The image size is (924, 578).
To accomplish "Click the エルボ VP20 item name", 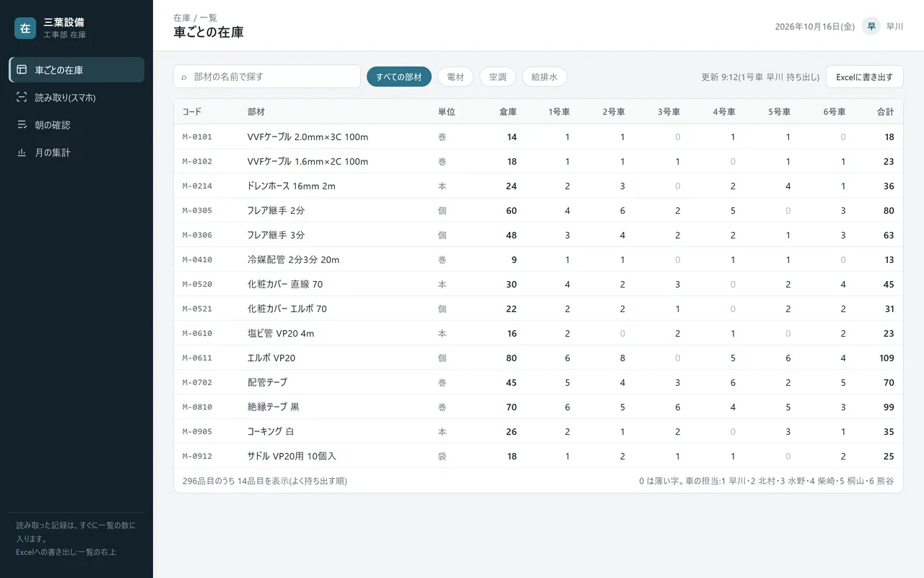I will [271, 358].
